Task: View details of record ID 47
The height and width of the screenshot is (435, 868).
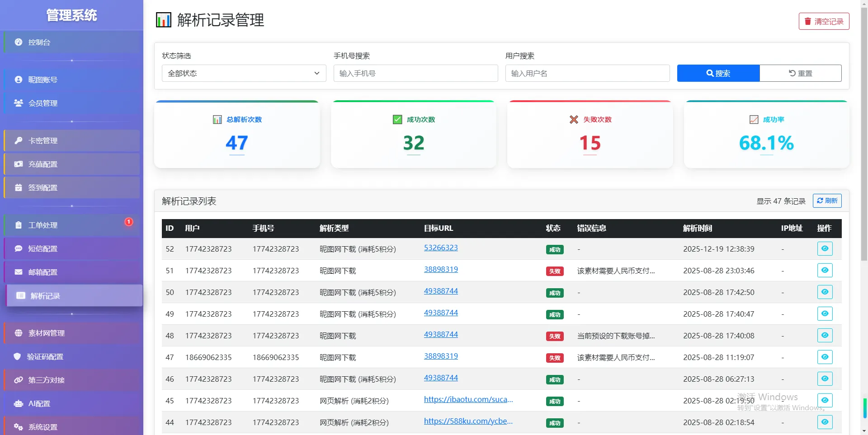Action: [x=825, y=357]
